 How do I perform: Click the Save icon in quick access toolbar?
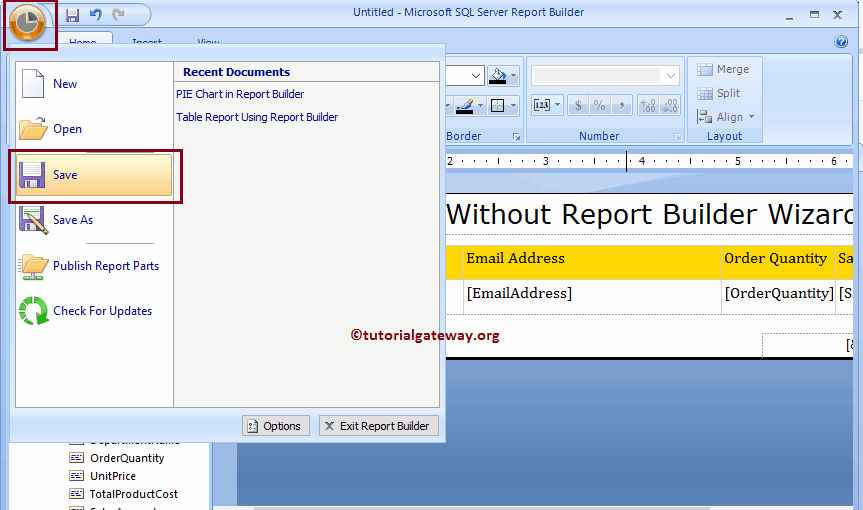[x=72, y=15]
